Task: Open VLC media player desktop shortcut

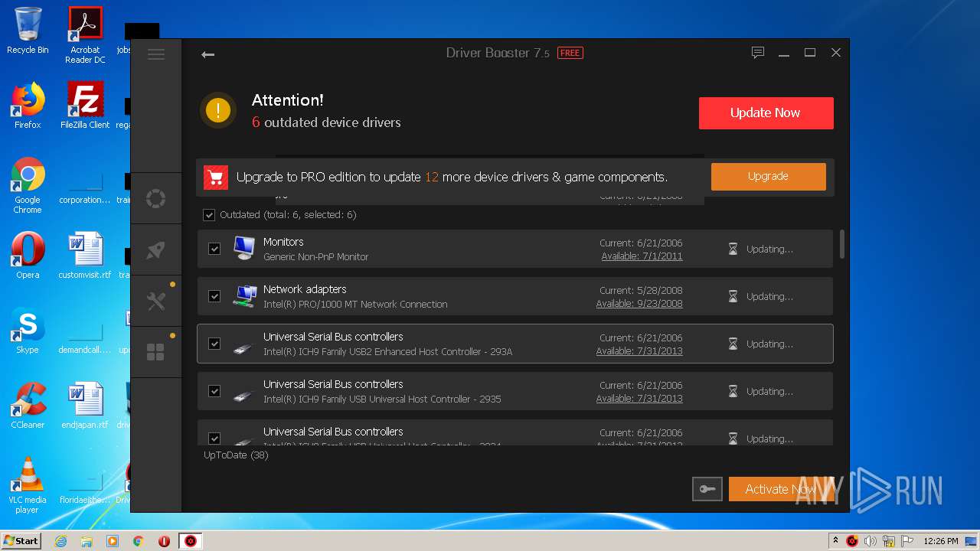Action: pyautogui.click(x=28, y=486)
